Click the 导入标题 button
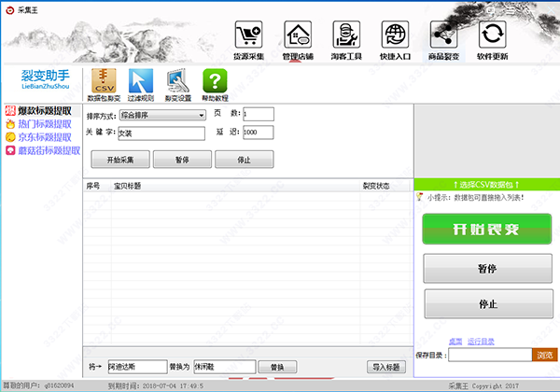The height and width of the screenshot is (392, 560). (x=386, y=367)
